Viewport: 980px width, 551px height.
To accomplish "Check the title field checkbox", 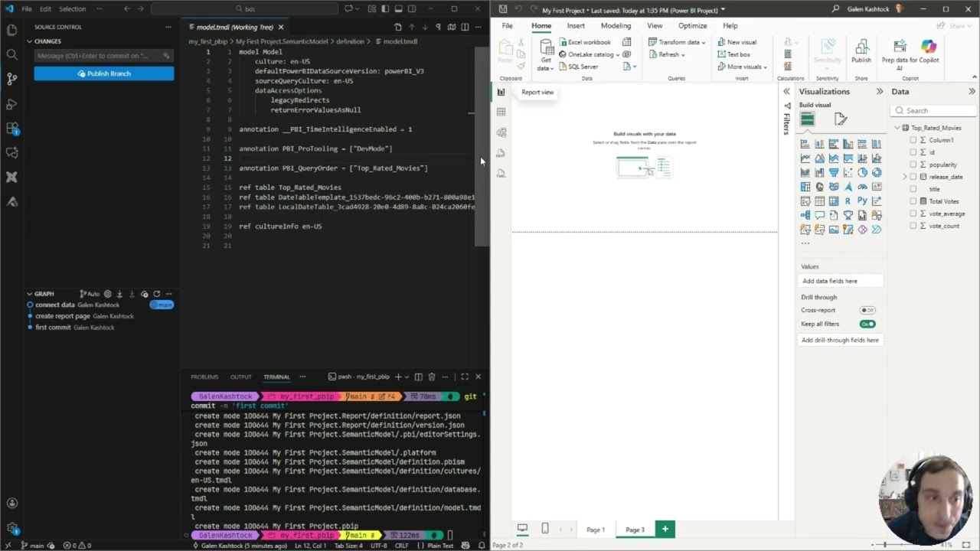I will point(913,189).
